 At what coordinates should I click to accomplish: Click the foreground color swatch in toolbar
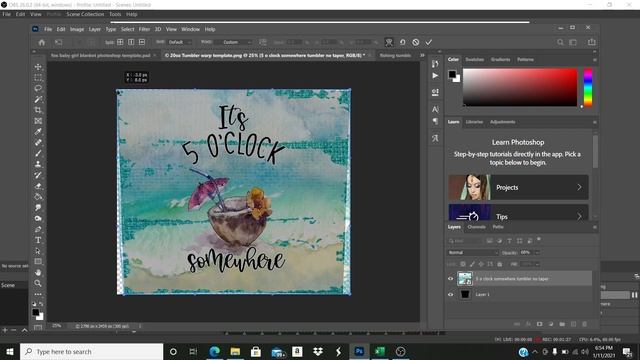click(x=36, y=312)
